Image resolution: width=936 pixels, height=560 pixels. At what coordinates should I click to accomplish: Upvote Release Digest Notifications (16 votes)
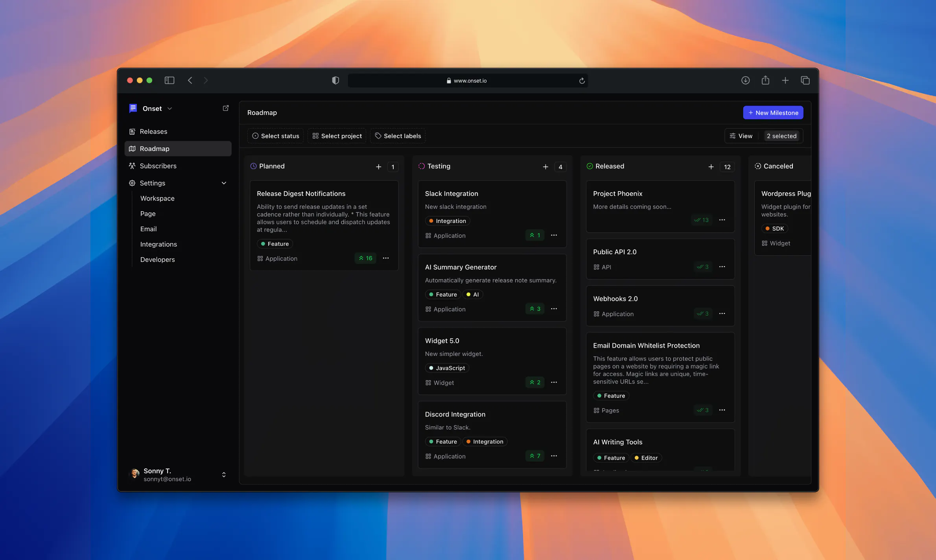point(365,258)
